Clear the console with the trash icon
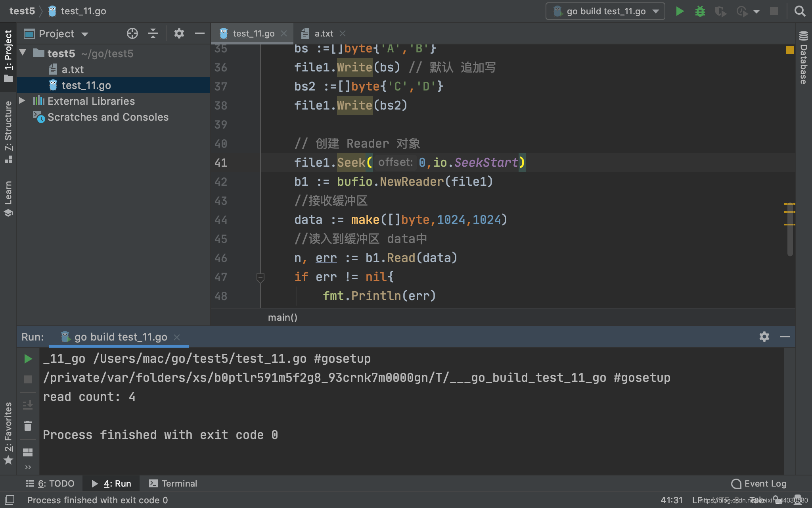 coord(28,426)
